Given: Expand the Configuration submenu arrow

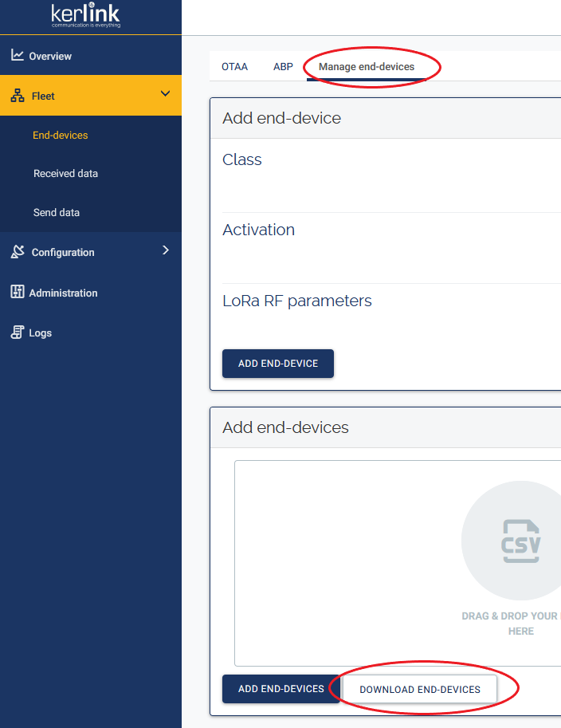Looking at the screenshot, I should pyautogui.click(x=165, y=250).
